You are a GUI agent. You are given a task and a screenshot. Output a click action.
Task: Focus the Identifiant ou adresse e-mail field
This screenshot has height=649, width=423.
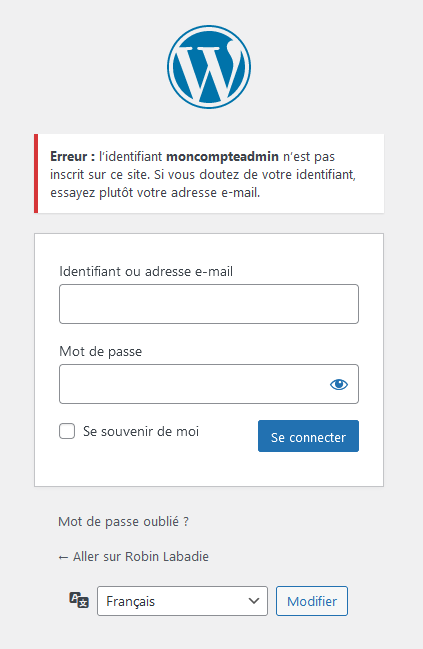click(x=209, y=304)
